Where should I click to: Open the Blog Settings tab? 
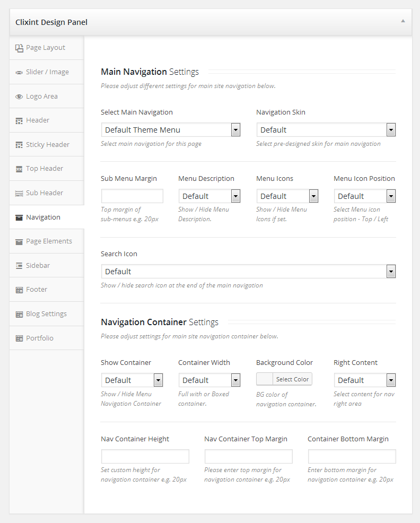click(46, 314)
